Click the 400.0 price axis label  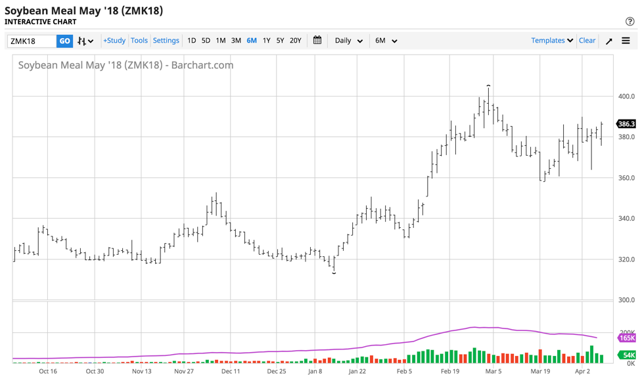coord(627,96)
